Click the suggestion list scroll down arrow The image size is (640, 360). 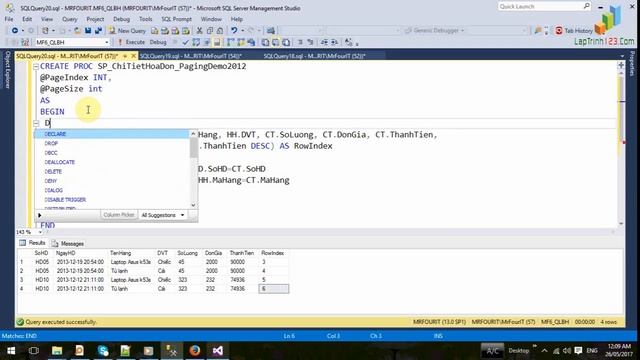pos(193,205)
